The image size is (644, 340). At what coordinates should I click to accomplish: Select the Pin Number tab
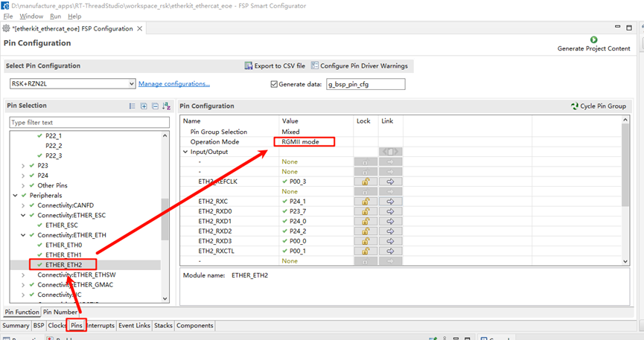click(60, 312)
